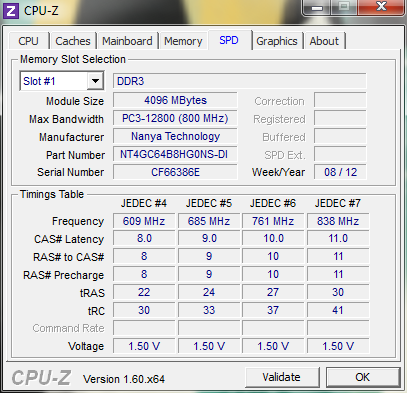Image resolution: width=407 pixels, height=393 pixels.
Task: Switch to the CPU tab
Action: [x=29, y=41]
